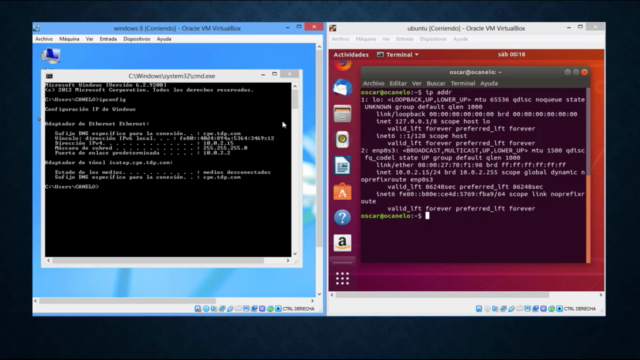Viewport: 640px width, 360px height.
Task: Open Archivo menu in ubuntu VirtualBox window
Action: (x=340, y=39)
